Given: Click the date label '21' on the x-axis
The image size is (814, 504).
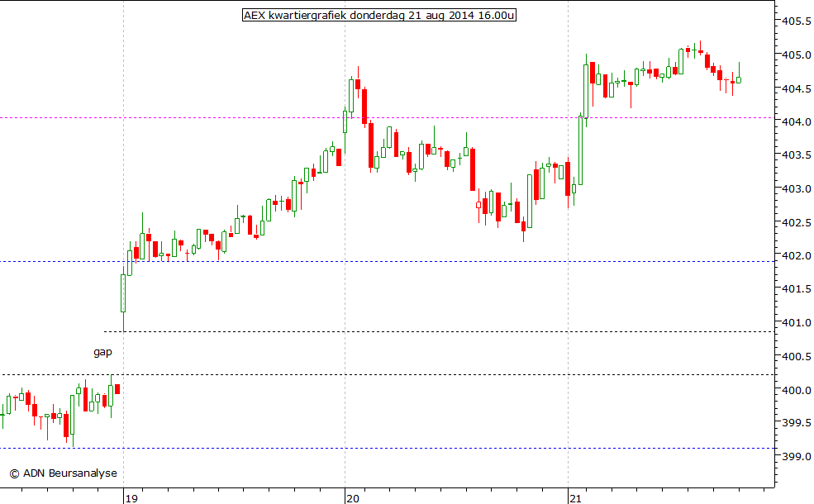Looking at the screenshot, I should coord(575,498).
